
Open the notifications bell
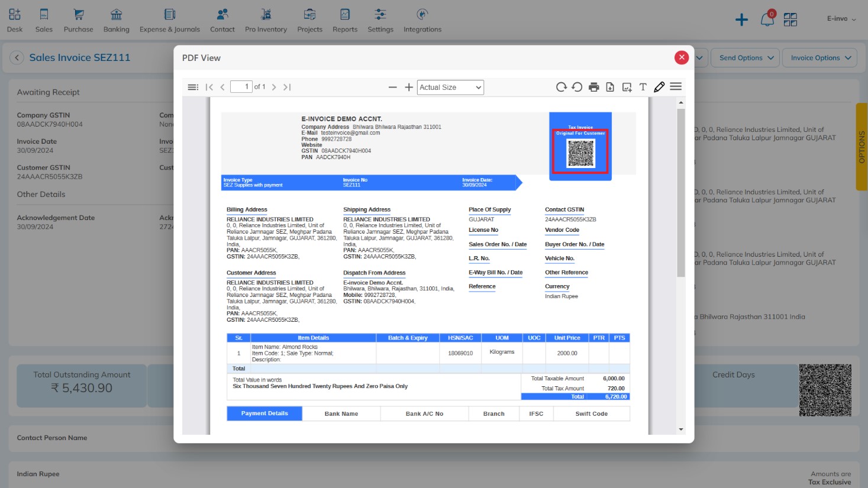767,20
